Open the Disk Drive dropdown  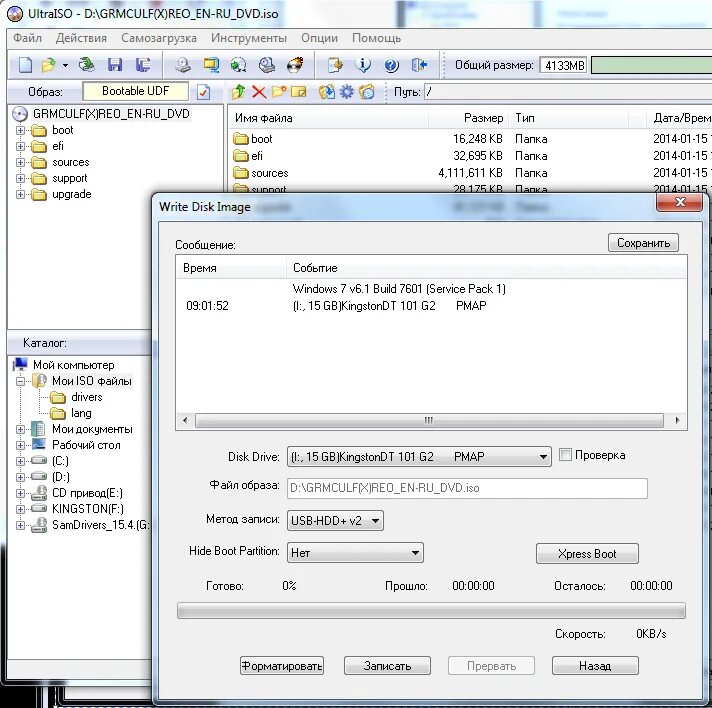click(x=419, y=456)
